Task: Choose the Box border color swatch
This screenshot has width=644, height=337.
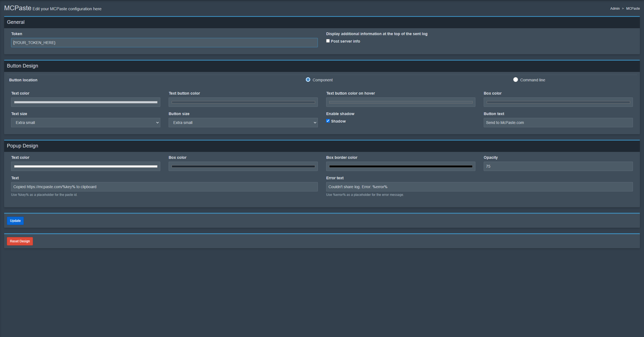Action: coord(400,166)
